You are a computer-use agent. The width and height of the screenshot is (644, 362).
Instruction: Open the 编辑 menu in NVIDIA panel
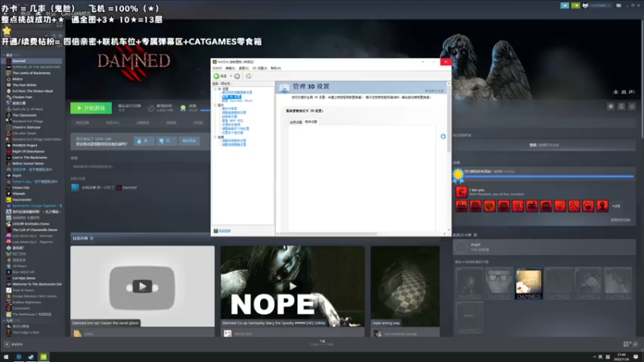[230, 68]
